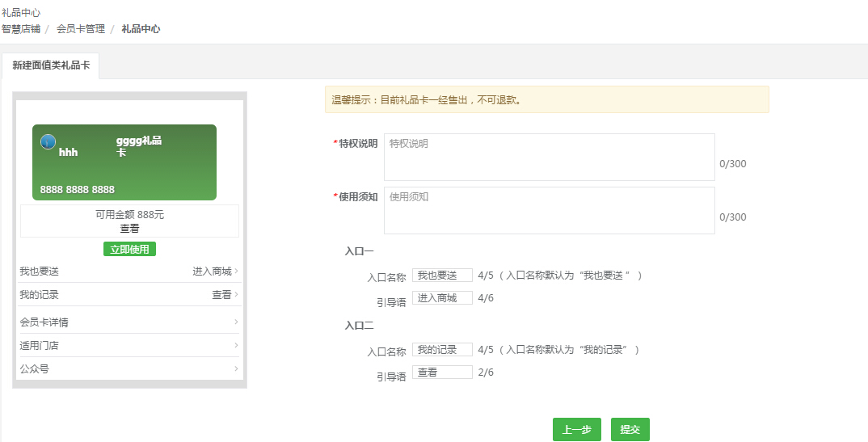This screenshot has width=868, height=442.
Task: Go to 智慧店铺 breadcrumb link
Action: pos(21,28)
